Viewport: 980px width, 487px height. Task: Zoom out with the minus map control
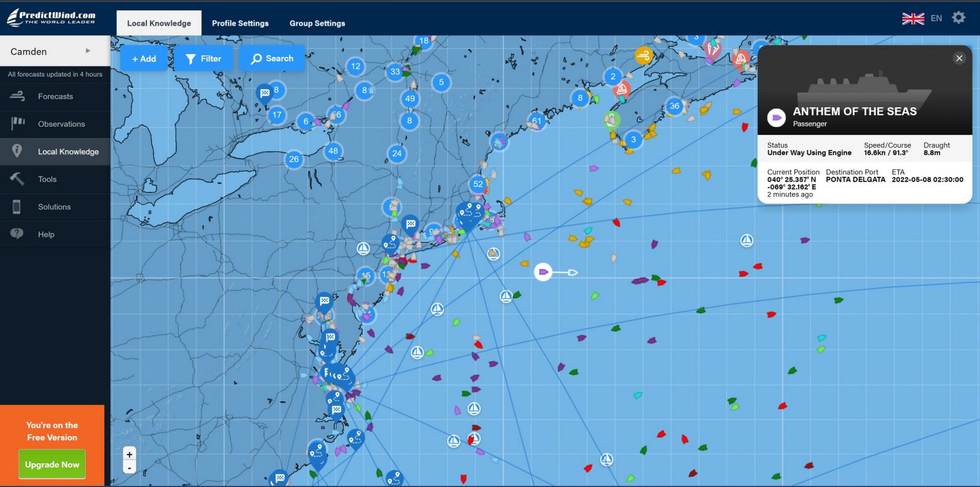[129, 467]
